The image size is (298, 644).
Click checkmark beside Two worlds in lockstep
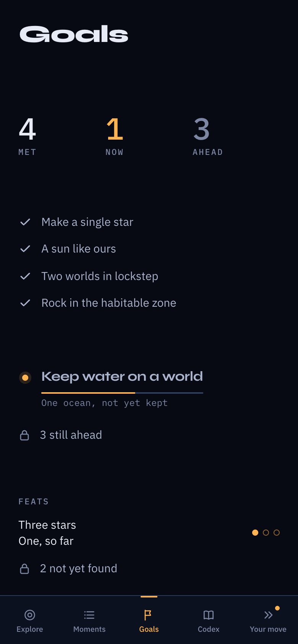click(x=25, y=276)
